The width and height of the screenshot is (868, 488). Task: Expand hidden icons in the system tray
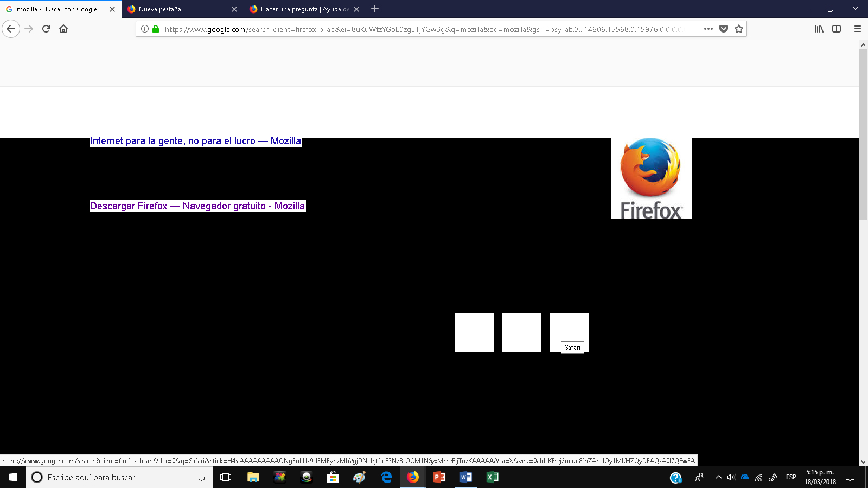[720, 478]
